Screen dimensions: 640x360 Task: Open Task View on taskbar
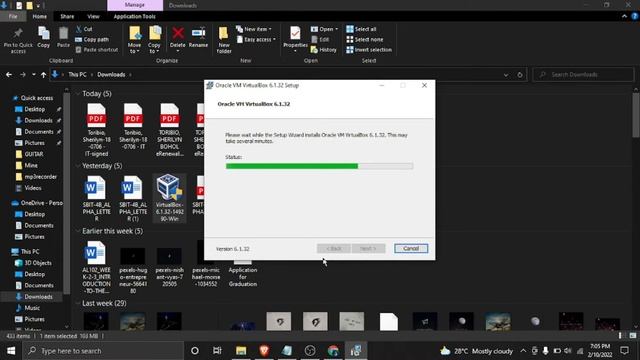[x=217, y=351]
